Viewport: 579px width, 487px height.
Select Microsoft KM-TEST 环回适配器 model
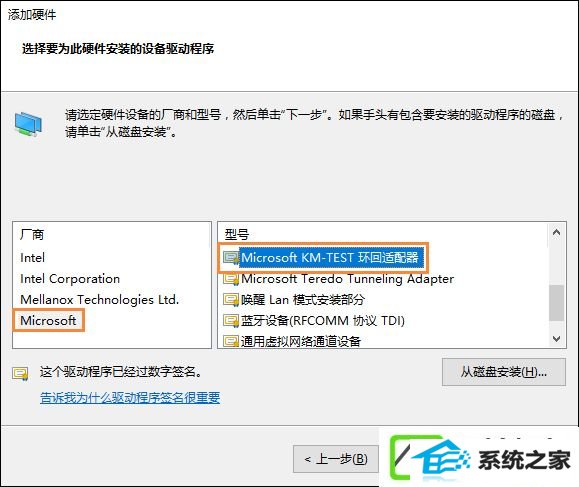coord(330,258)
